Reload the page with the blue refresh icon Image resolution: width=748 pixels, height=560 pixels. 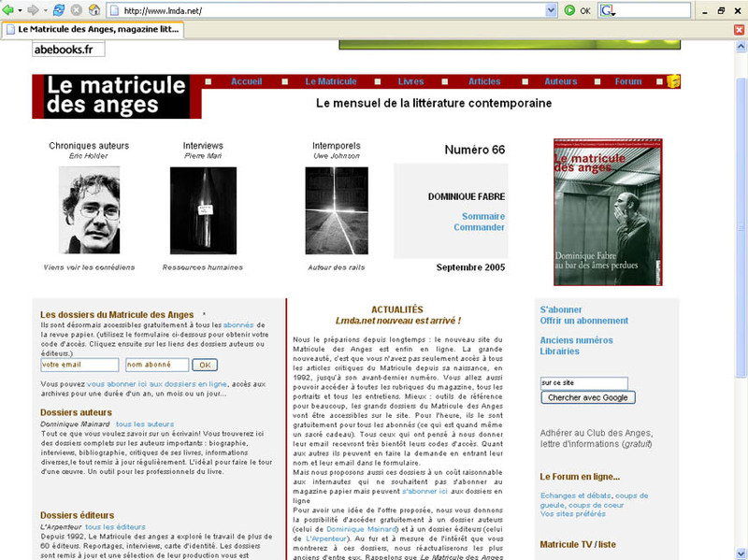(x=59, y=10)
